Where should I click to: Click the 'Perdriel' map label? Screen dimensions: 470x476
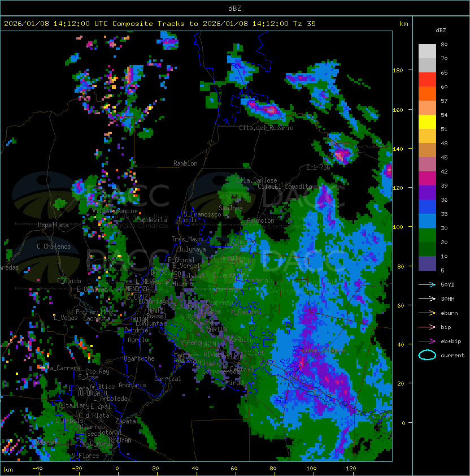tap(138, 330)
